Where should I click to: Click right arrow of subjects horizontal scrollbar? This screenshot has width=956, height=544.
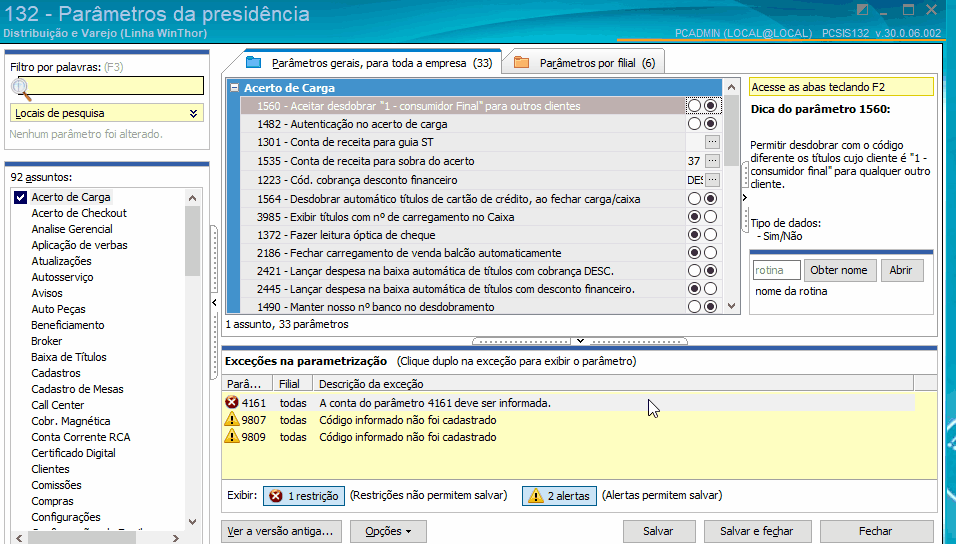pyautogui.click(x=176, y=538)
